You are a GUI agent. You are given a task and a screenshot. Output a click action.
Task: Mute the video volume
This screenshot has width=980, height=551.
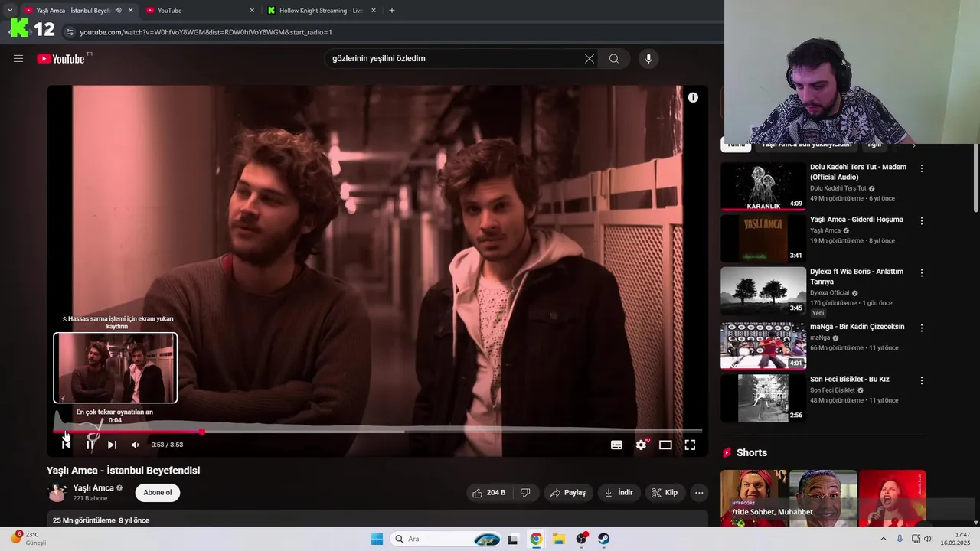click(x=135, y=445)
